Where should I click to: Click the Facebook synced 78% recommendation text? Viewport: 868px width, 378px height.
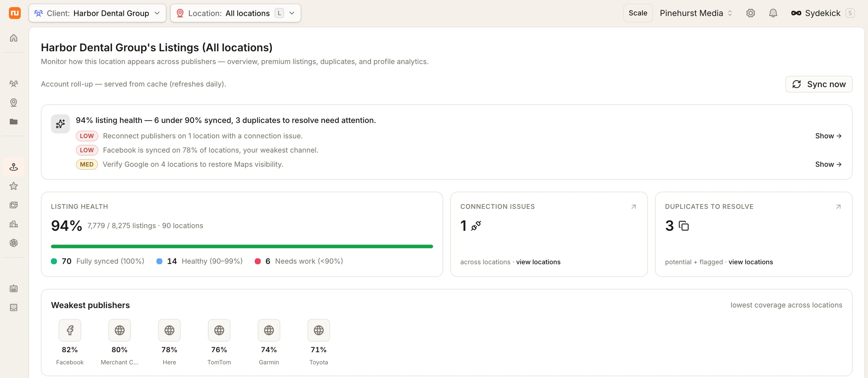pos(211,150)
